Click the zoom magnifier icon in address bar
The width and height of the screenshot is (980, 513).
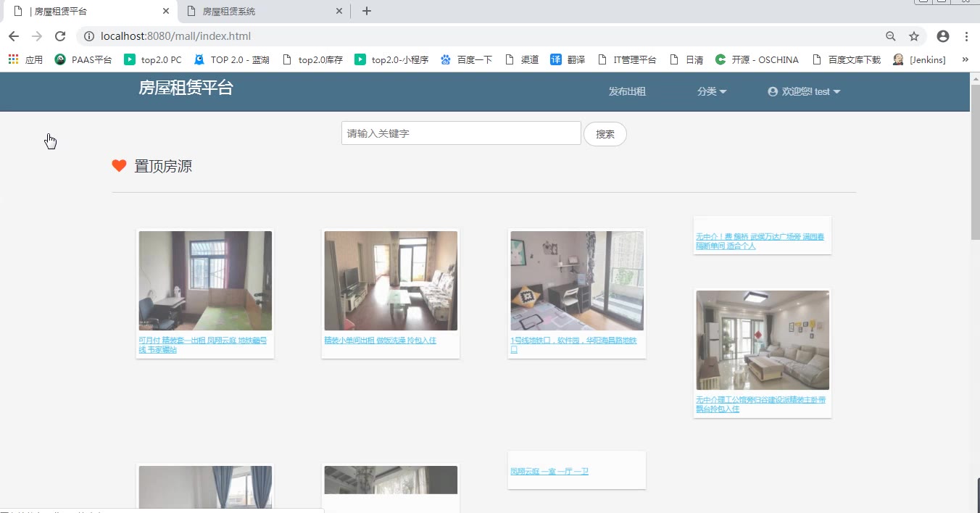pyautogui.click(x=891, y=36)
